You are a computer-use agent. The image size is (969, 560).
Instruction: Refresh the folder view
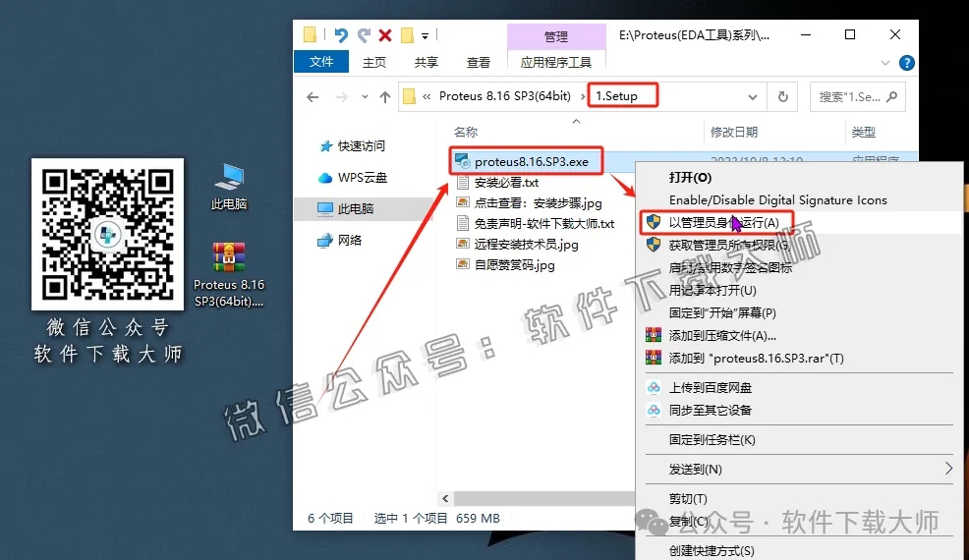pyautogui.click(x=783, y=97)
